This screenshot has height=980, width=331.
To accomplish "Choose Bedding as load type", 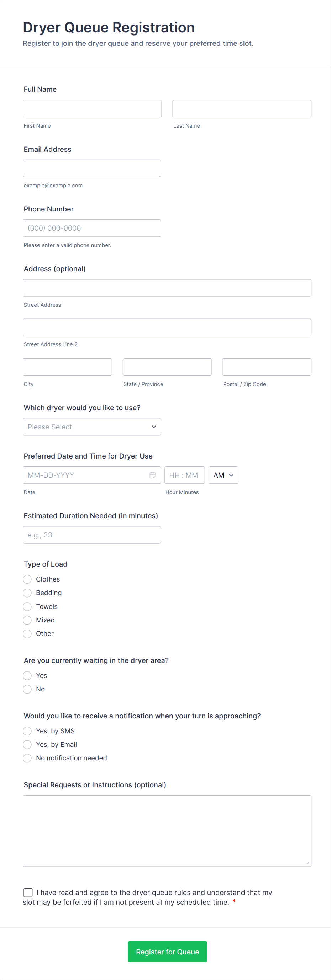I will pos(27,593).
